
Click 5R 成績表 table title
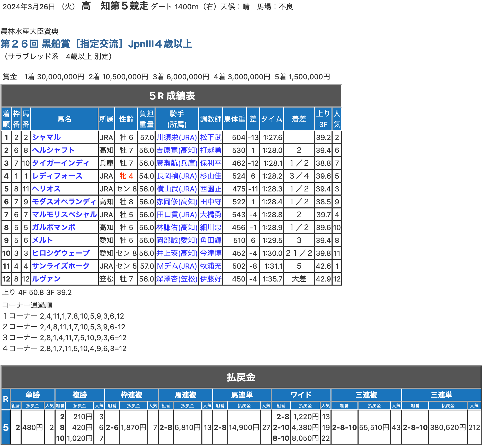pyautogui.click(x=172, y=96)
